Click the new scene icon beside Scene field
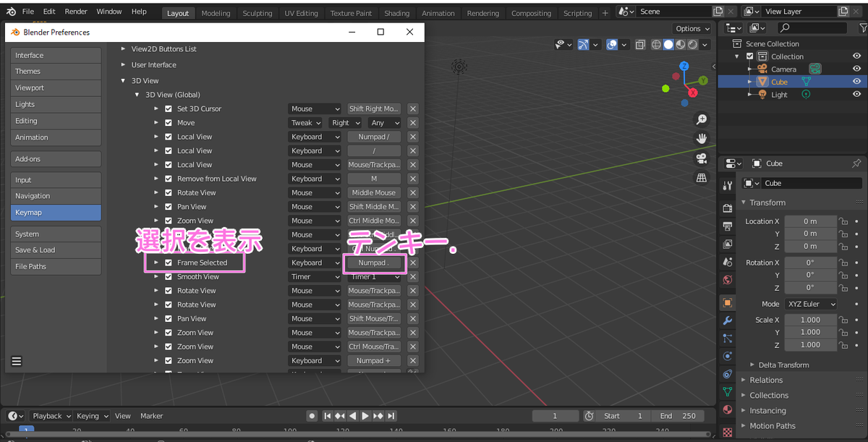 tap(718, 12)
